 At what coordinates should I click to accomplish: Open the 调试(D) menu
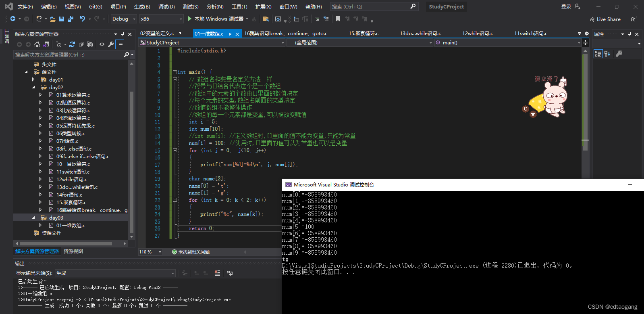[166, 7]
